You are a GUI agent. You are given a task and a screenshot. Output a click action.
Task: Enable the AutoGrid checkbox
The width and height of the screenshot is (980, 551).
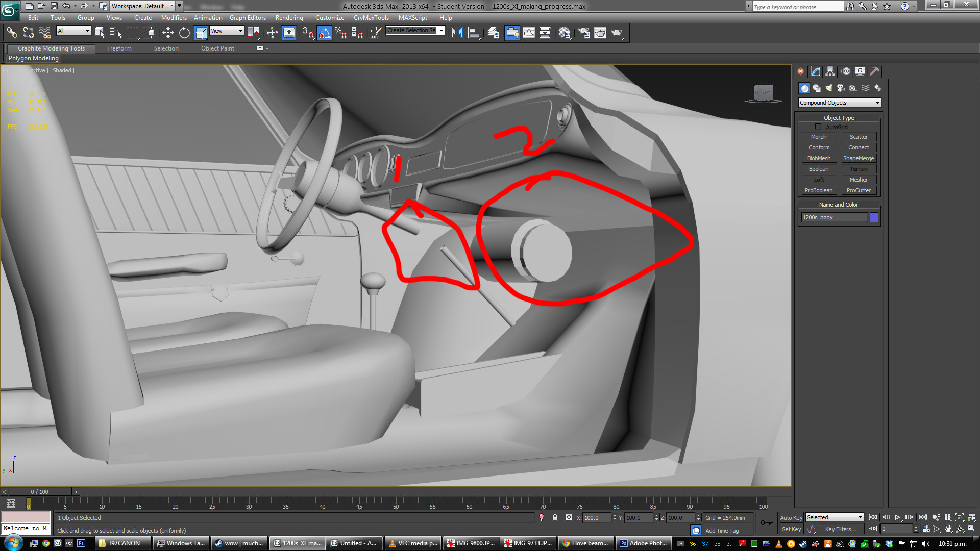[x=818, y=127]
